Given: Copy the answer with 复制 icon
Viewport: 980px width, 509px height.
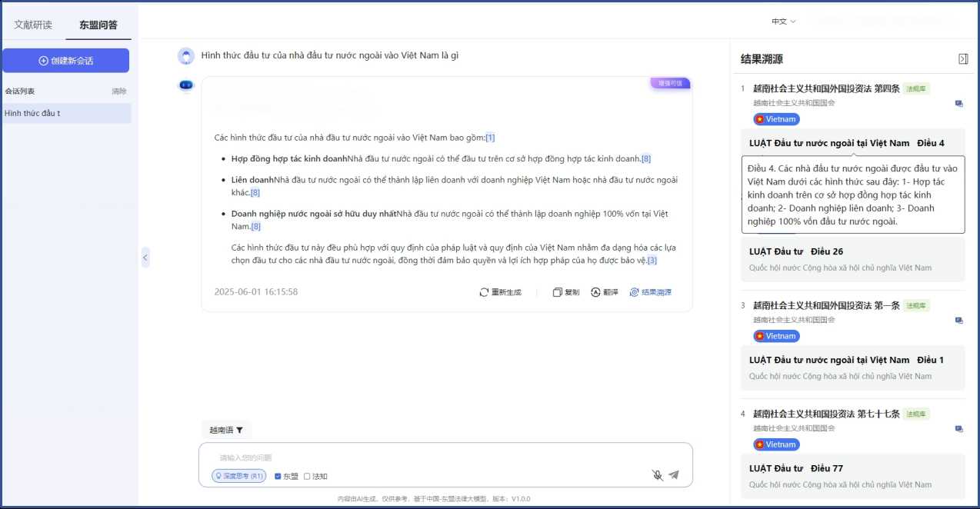Looking at the screenshot, I should 558,292.
